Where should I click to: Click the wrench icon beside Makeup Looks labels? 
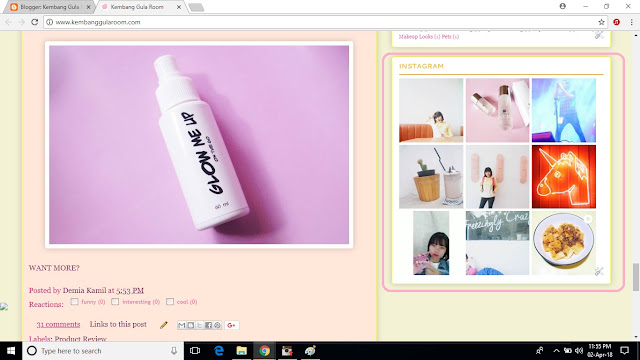599,36
